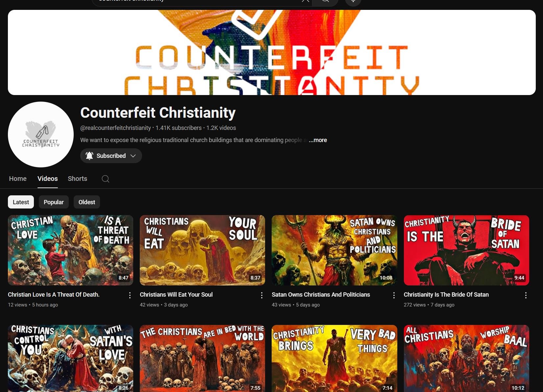The width and height of the screenshot is (543, 392).
Task: Select the Popular filter chip
Action: click(x=54, y=202)
